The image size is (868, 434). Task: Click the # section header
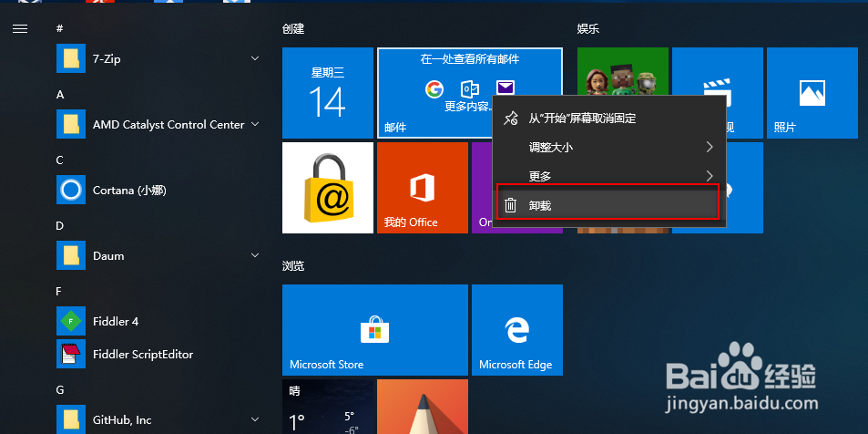60,29
